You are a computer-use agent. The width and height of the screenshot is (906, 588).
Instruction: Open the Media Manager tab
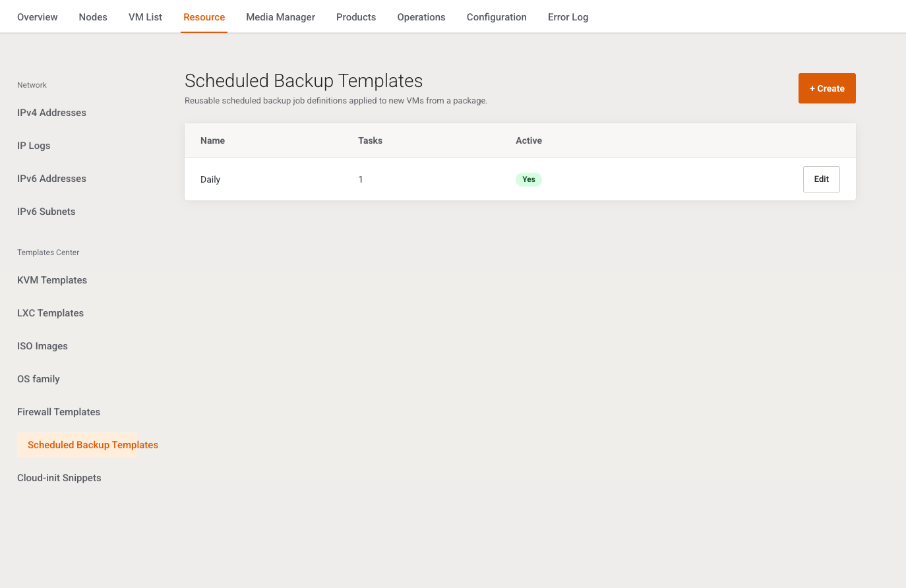(x=281, y=17)
